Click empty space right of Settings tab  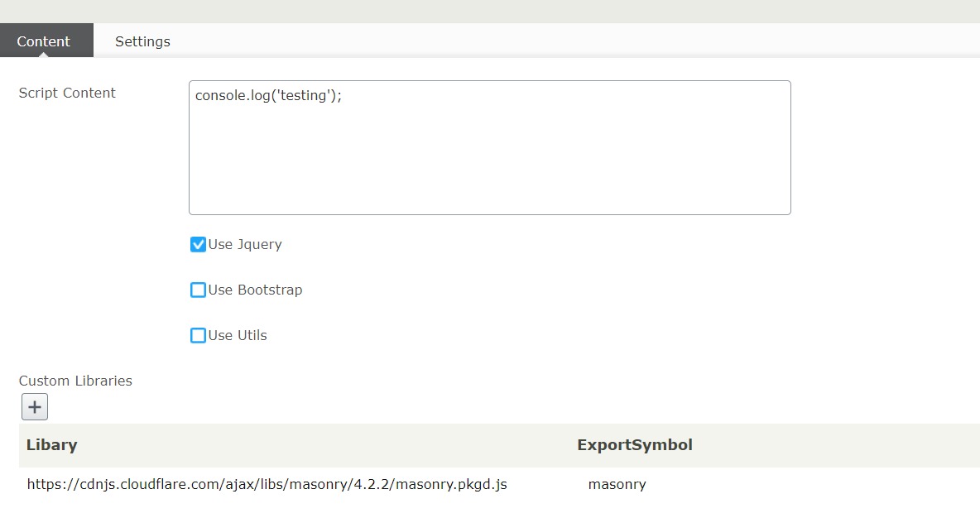(x=579, y=41)
